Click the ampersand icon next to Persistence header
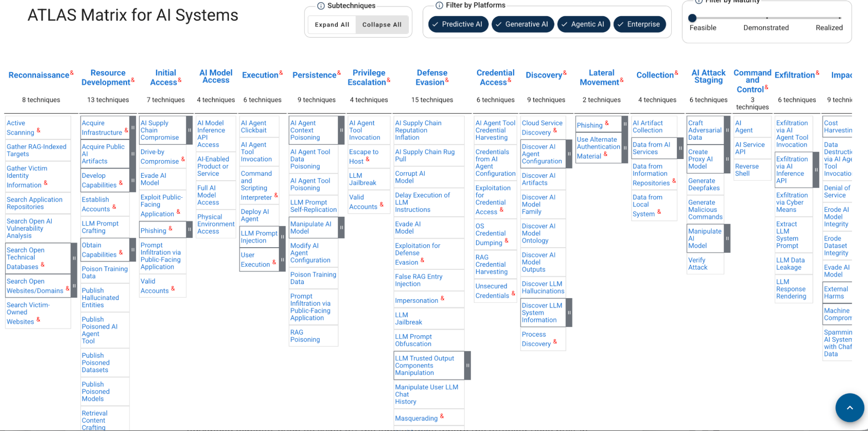Image resolution: width=868 pixels, height=431 pixels. point(339,73)
